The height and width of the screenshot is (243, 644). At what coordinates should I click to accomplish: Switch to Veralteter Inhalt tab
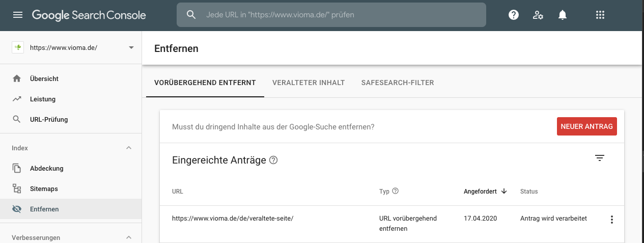pos(309,83)
